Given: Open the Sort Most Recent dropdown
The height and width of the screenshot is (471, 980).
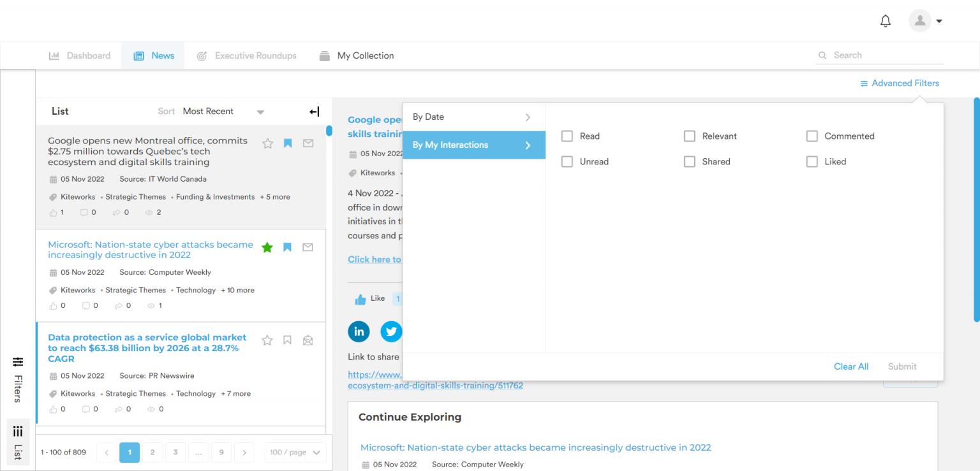Looking at the screenshot, I should point(223,112).
